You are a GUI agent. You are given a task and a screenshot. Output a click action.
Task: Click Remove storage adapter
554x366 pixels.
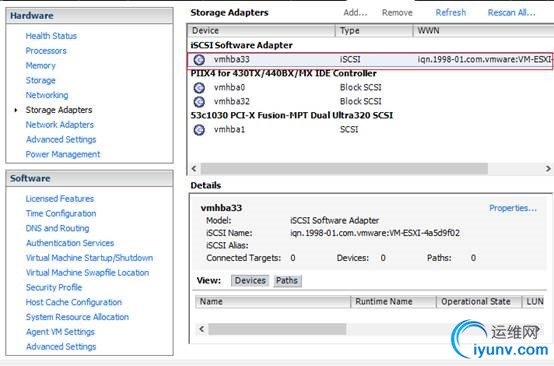pyautogui.click(x=397, y=13)
